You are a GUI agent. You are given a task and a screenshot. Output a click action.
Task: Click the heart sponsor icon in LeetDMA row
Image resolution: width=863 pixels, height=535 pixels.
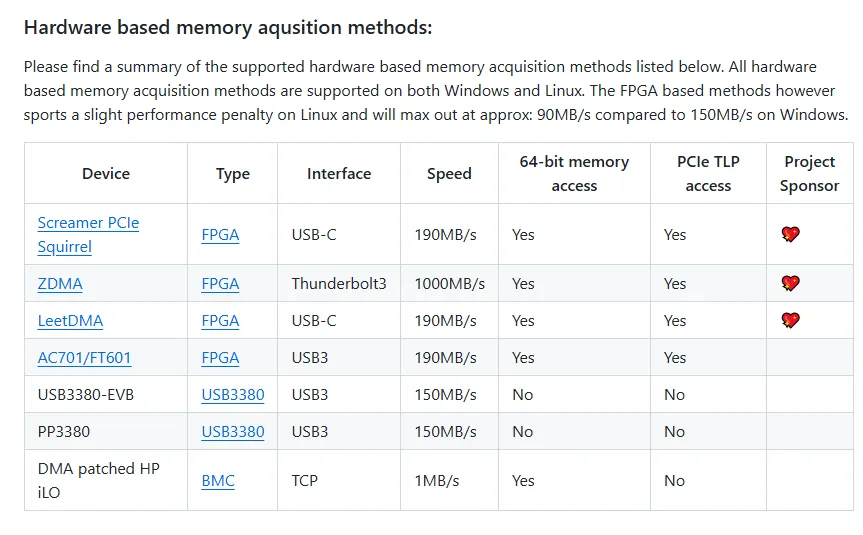point(790,320)
